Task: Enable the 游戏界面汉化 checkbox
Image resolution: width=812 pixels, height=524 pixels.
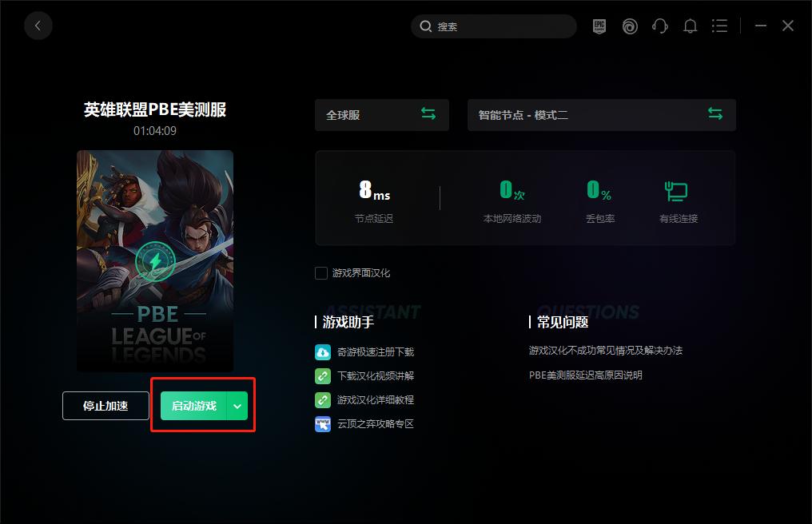Action: click(x=321, y=272)
